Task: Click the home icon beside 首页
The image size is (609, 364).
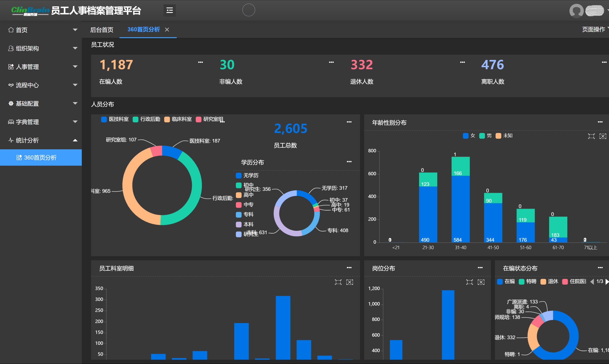Action: [11, 30]
